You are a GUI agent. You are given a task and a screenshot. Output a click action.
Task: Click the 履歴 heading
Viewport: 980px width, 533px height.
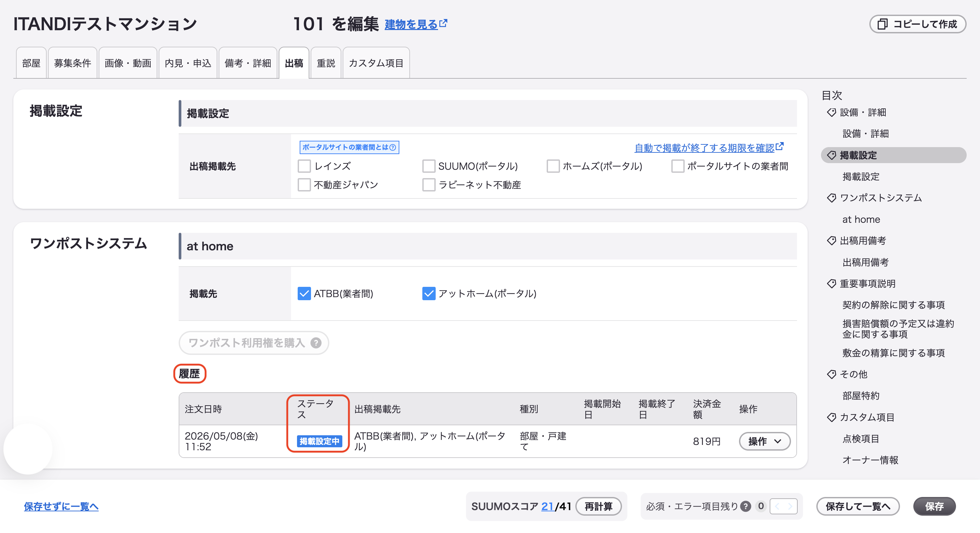point(189,374)
